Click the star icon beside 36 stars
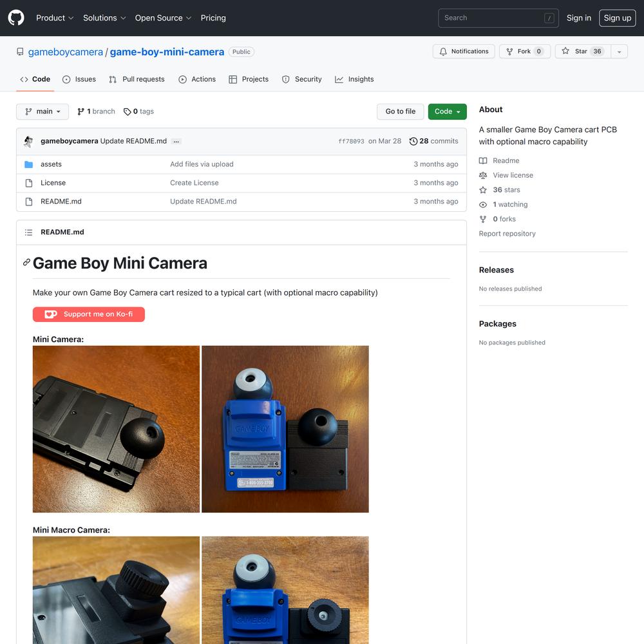The height and width of the screenshot is (644, 644). tap(483, 190)
